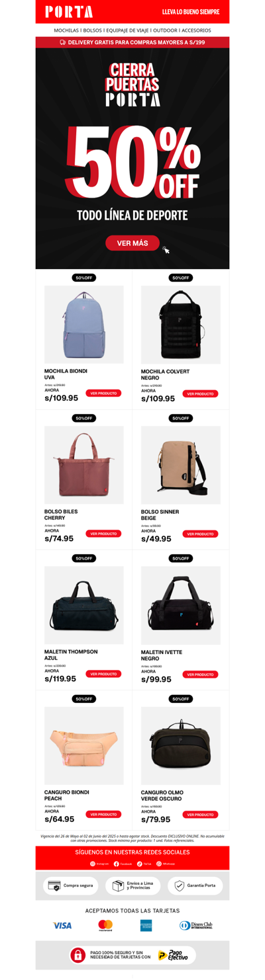Click the Diners Club International logo

[x=196, y=925]
